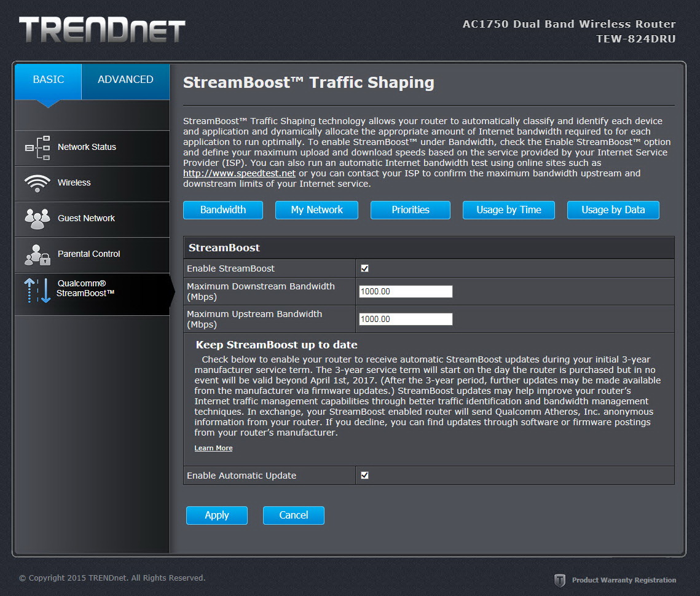The height and width of the screenshot is (596, 700).
Task: Click the Bandwidth button
Action: [222, 210]
